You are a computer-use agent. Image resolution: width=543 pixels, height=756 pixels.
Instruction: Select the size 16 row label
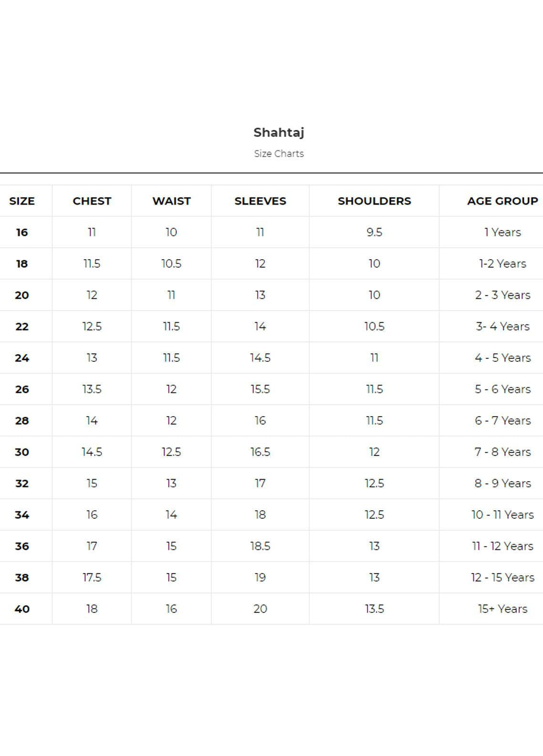click(22, 232)
